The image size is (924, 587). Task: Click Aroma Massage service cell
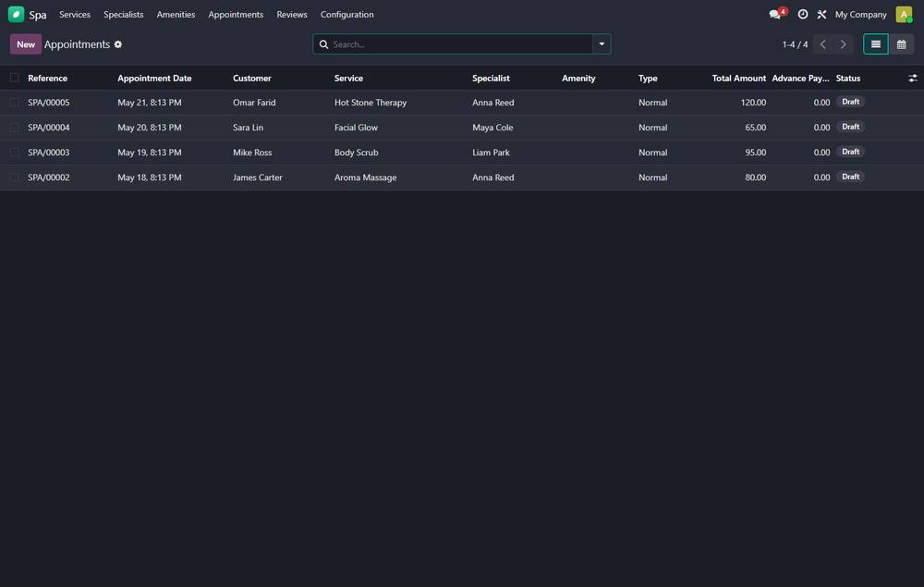(x=365, y=177)
